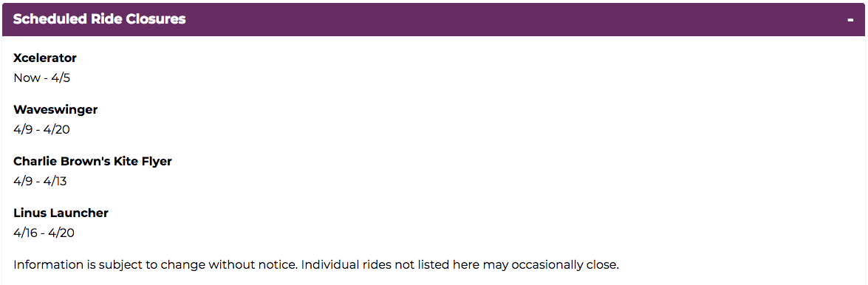Toggle the purple accordion header bar

[x=434, y=19]
